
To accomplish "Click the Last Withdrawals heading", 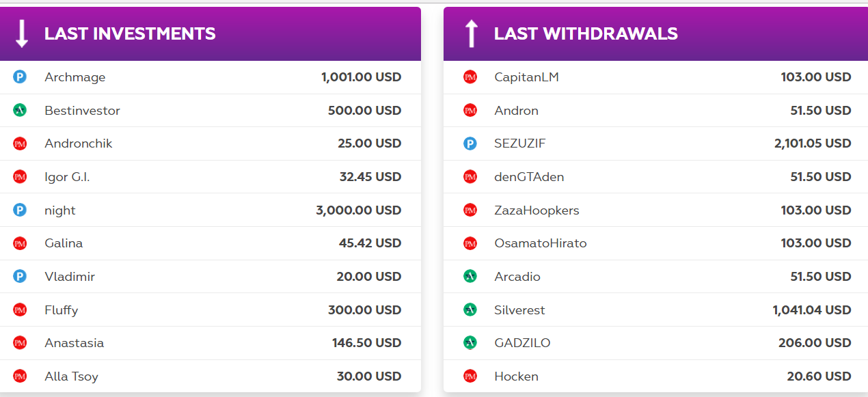I will click(586, 33).
